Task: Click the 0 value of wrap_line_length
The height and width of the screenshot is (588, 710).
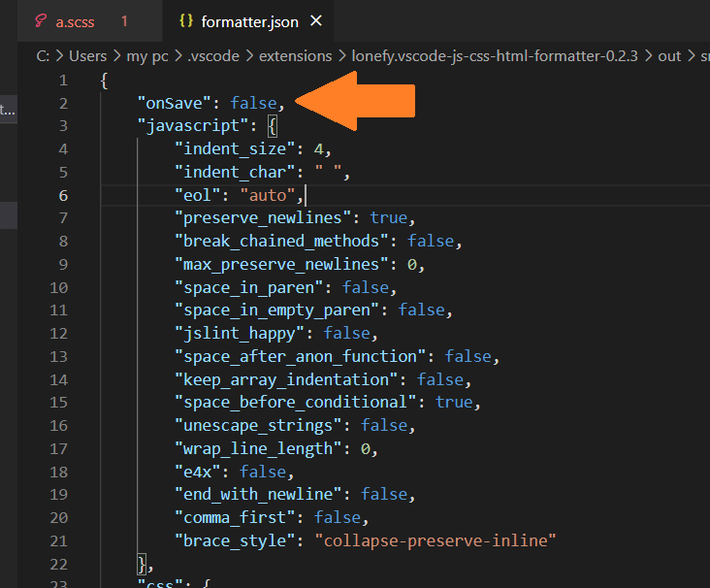Action: tap(366, 449)
